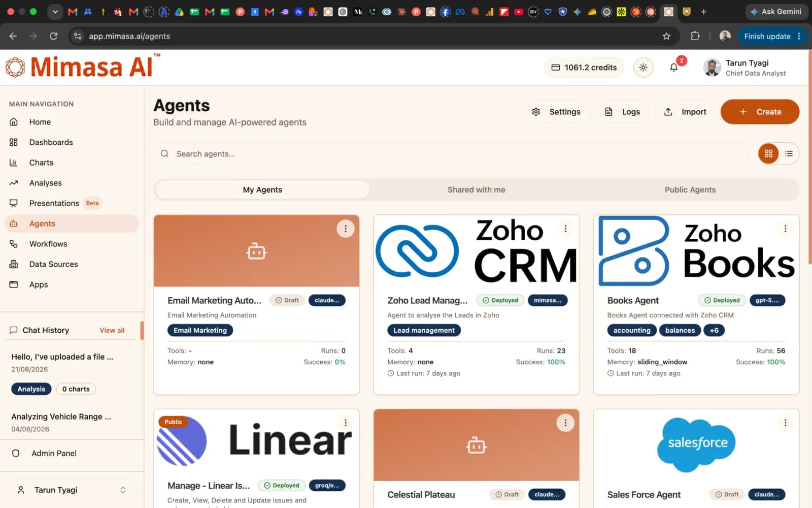812x508 pixels.
Task: Open Charts from the sidebar
Action: pyautogui.click(x=72, y=163)
